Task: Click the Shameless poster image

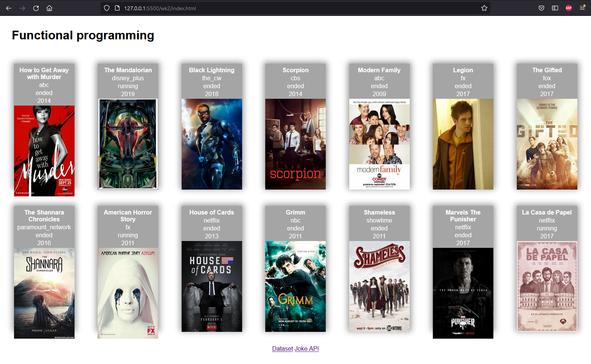Action: coord(379,286)
